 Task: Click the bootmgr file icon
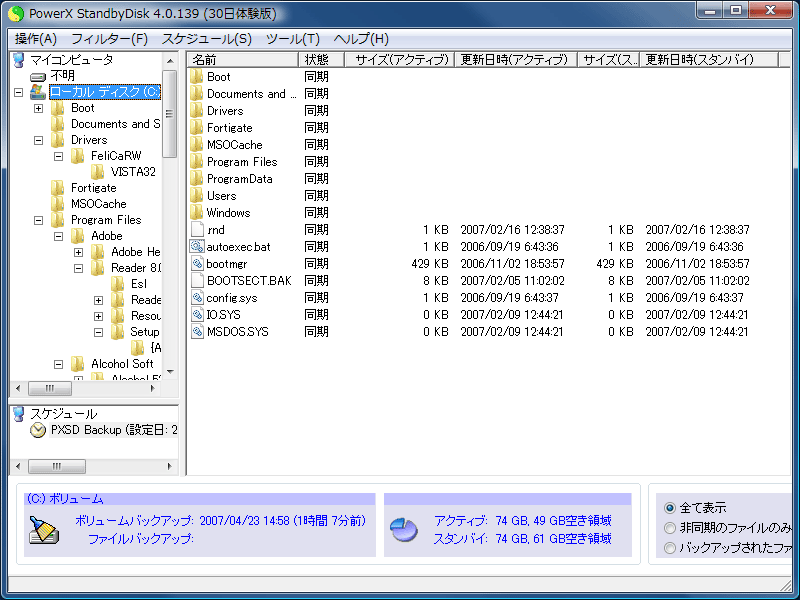coord(197,263)
